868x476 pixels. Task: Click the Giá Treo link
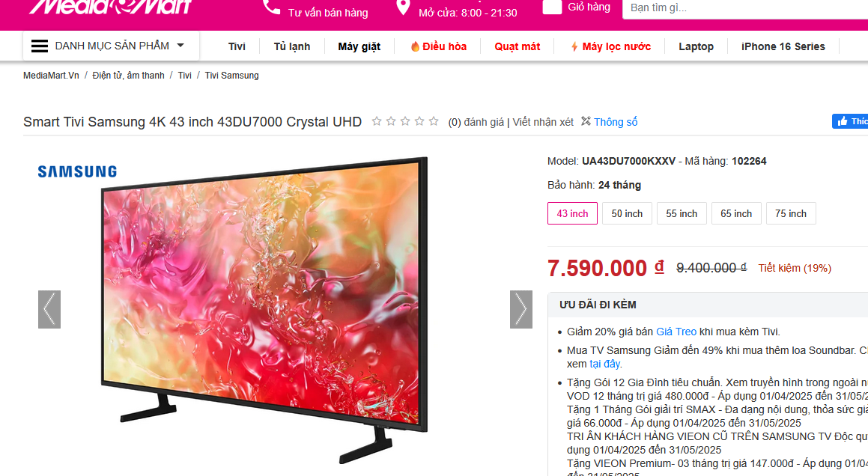click(x=676, y=332)
